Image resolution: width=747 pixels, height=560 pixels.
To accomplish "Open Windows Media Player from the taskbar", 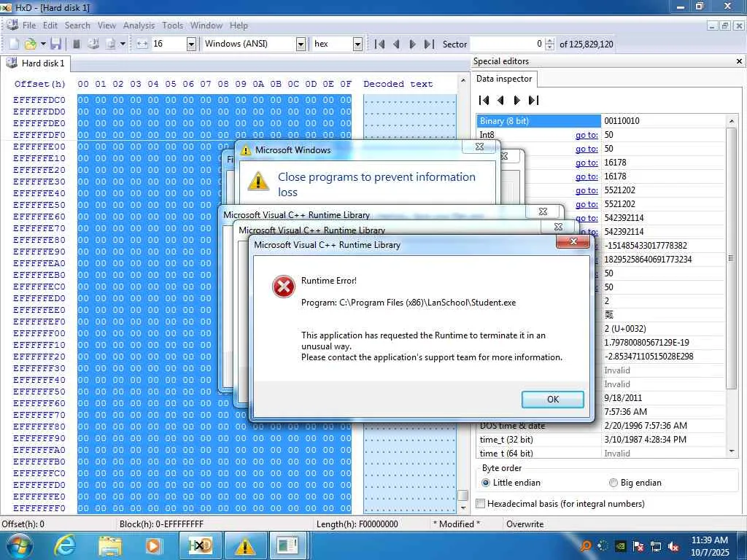I will point(153,545).
